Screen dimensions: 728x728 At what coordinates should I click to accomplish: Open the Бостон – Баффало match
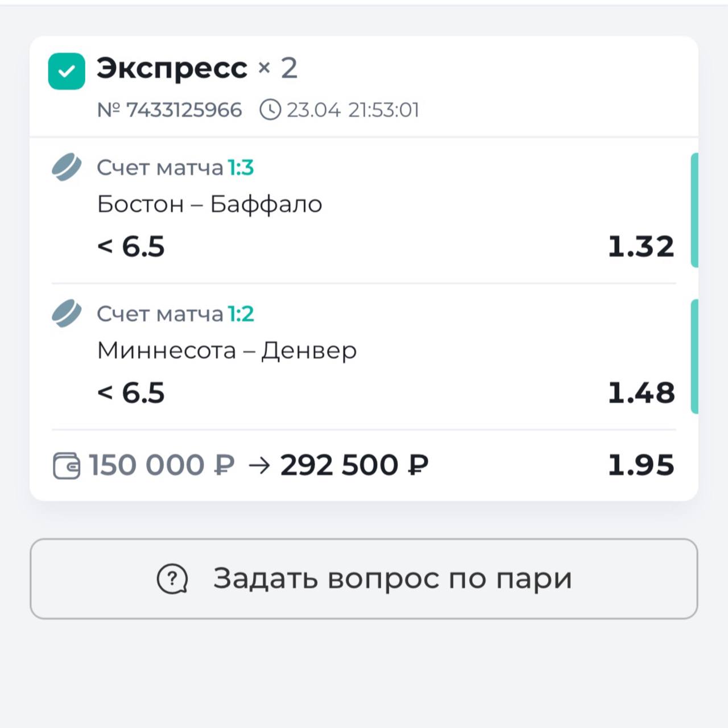point(209,204)
